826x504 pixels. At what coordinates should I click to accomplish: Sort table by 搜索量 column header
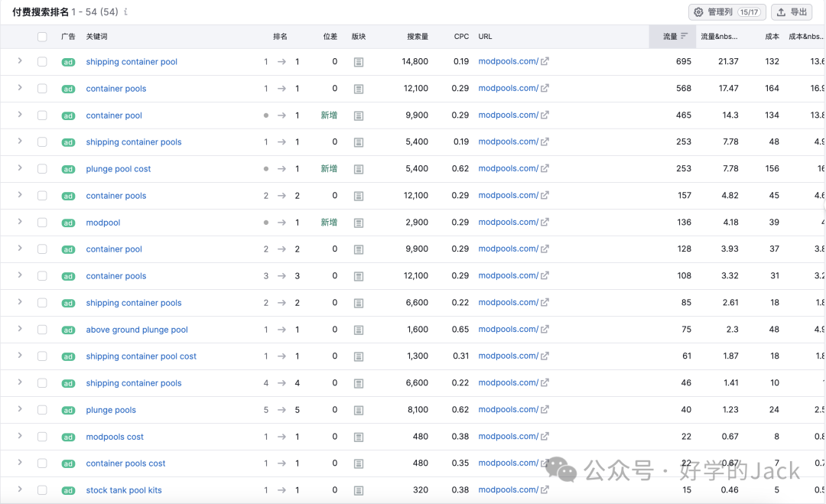[418, 37]
